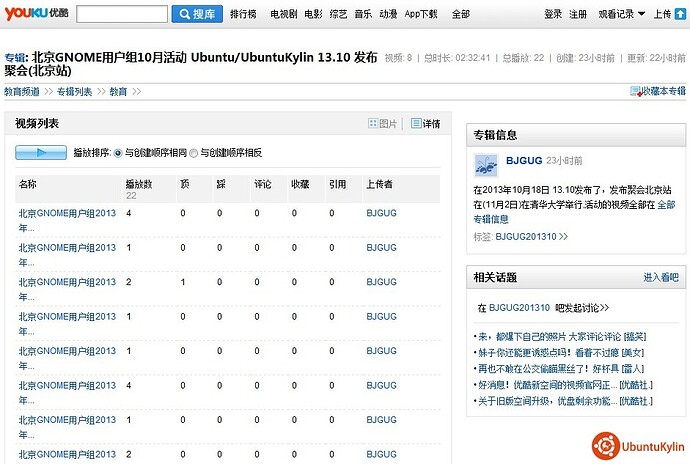Screen dimensions: 690x464
Task: Click the 播放数 column header
Action: 139,184
